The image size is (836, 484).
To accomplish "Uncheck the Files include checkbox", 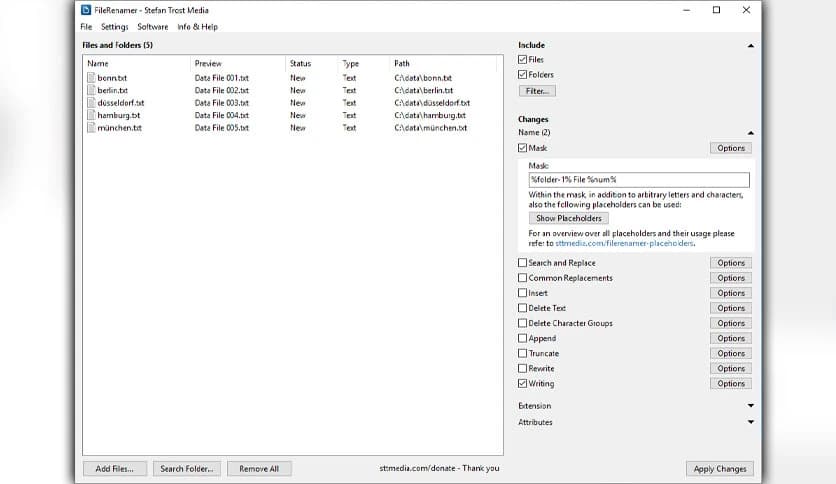I will pos(522,60).
